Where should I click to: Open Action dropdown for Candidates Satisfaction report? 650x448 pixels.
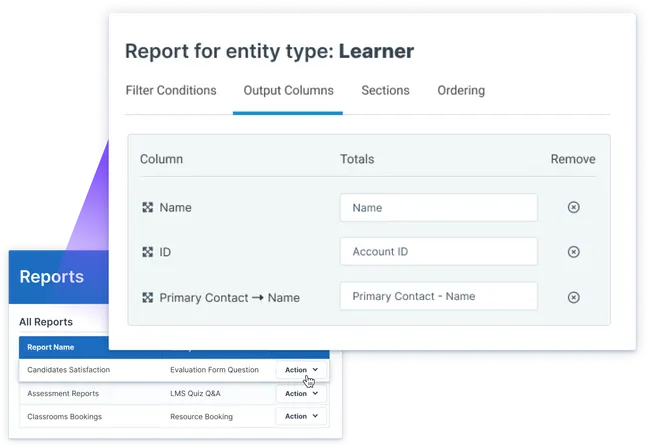(301, 370)
